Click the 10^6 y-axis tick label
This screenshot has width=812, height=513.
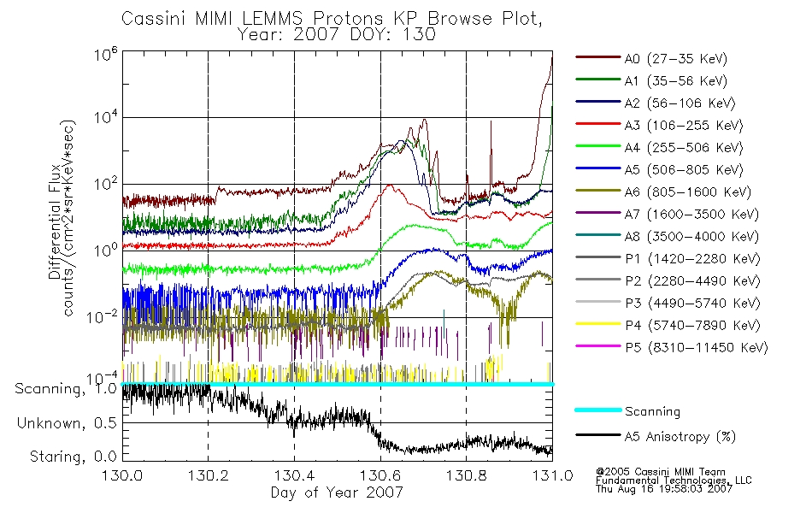(x=106, y=54)
